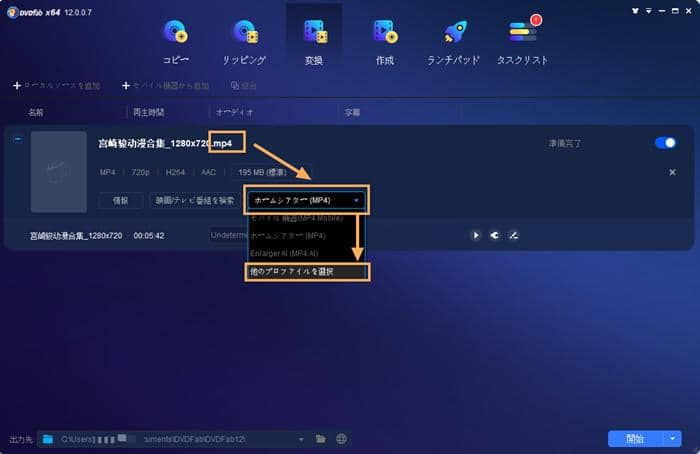Click the 字幕 column header
This screenshot has height=454, width=700.
click(x=352, y=112)
